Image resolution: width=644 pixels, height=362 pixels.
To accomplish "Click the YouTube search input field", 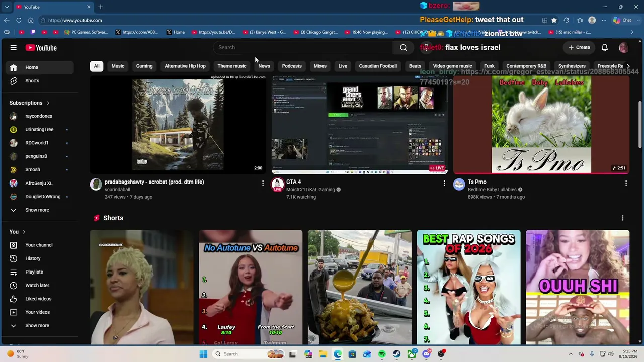I will point(303,47).
